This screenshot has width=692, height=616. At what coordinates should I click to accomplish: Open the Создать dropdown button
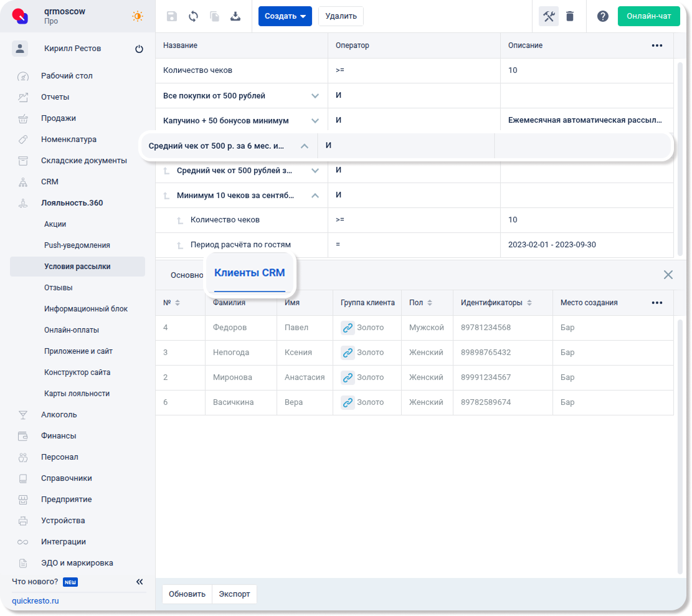click(285, 16)
